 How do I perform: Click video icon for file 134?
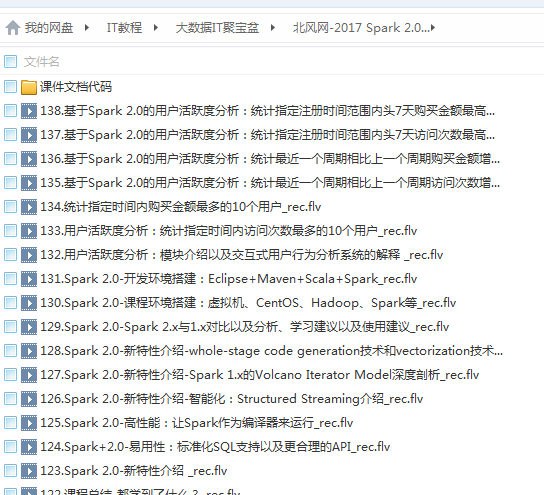(29, 207)
